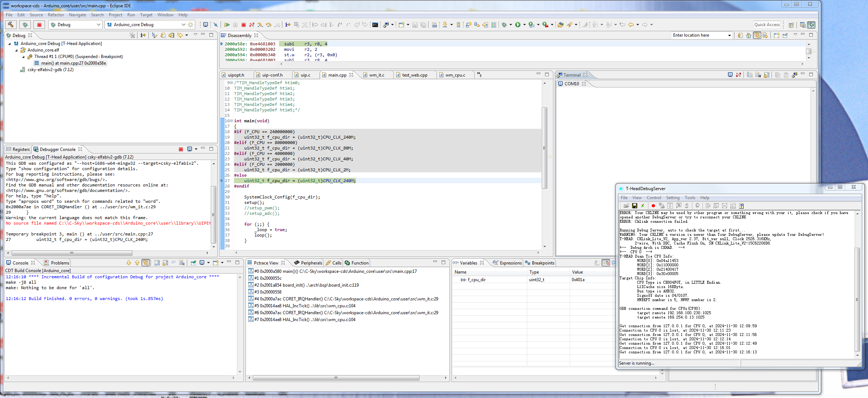Open the Refactor menu

56,15
